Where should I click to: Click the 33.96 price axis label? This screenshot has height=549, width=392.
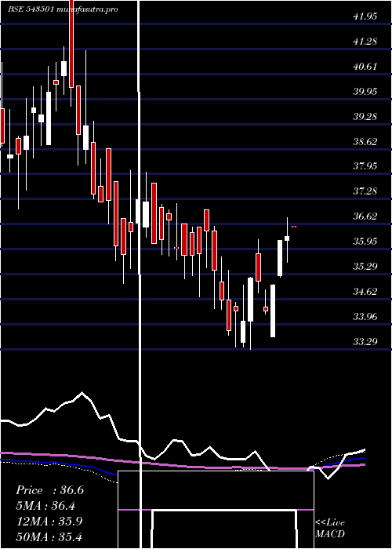[x=365, y=317]
